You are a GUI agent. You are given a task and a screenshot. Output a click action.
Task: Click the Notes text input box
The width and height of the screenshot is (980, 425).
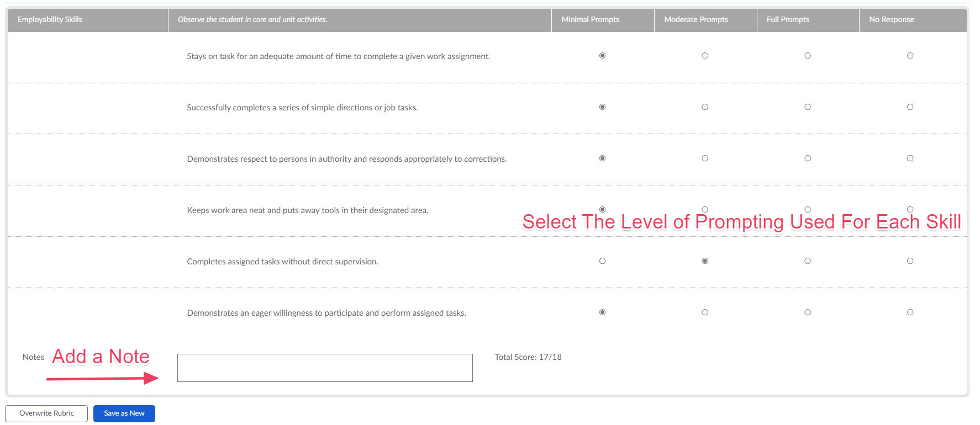tap(325, 368)
